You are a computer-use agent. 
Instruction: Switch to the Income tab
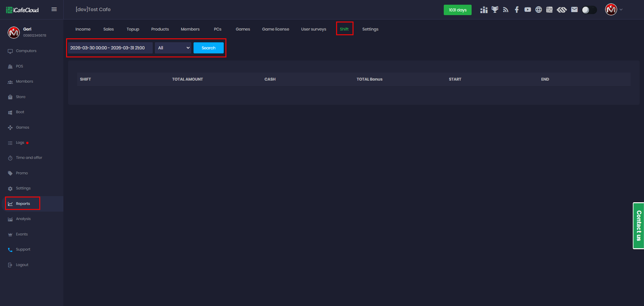point(83,29)
